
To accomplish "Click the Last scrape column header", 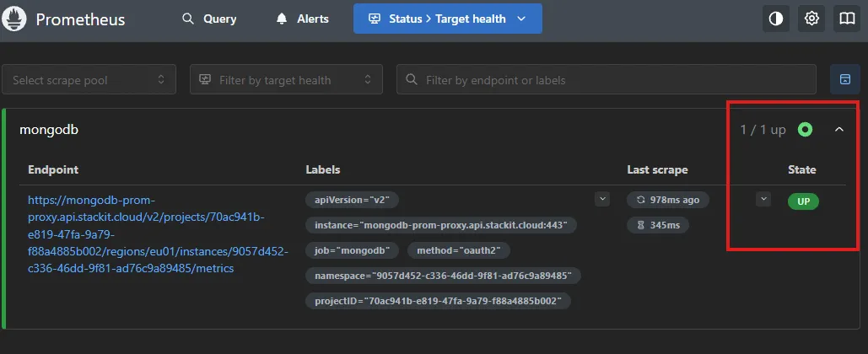I will pos(658,169).
